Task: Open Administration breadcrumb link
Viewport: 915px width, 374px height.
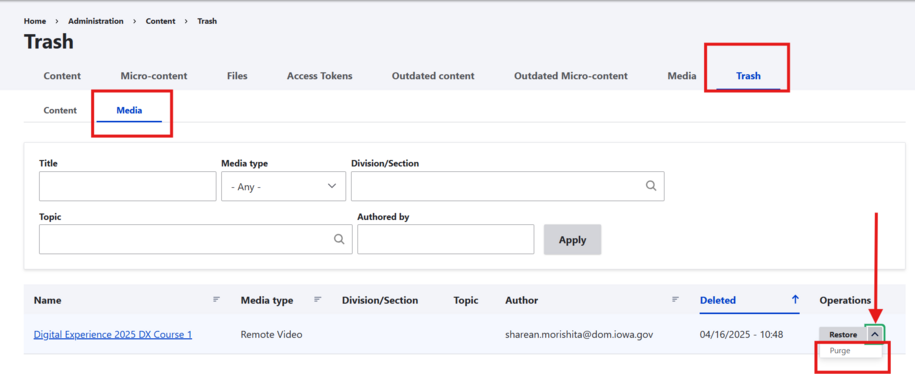Action: pos(96,21)
